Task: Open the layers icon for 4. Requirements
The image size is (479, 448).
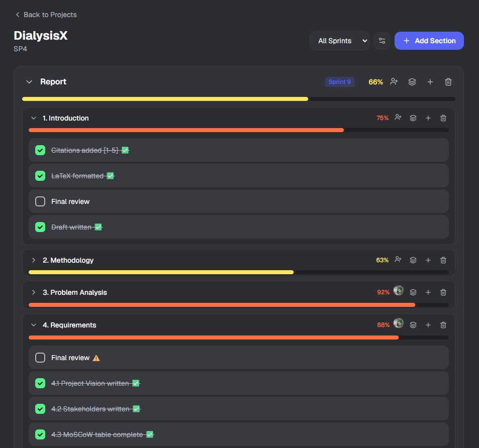Action: click(413, 325)
